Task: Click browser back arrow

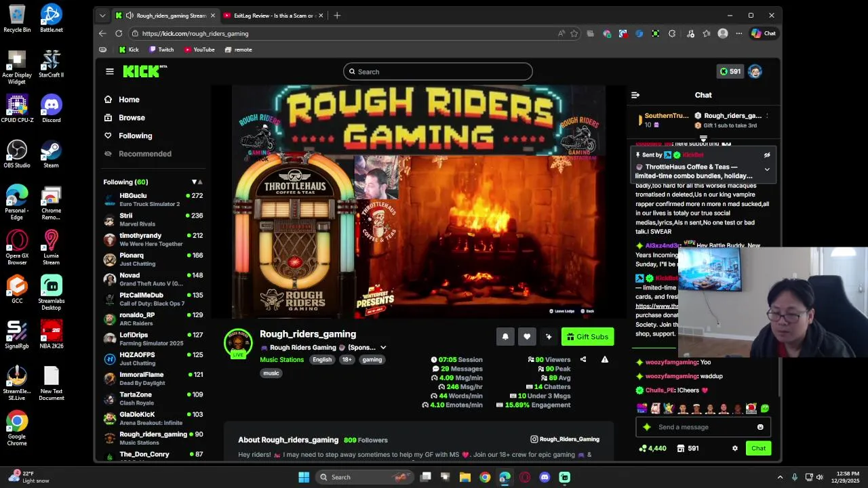Action: pyautogui.click(x=102, y=33)
